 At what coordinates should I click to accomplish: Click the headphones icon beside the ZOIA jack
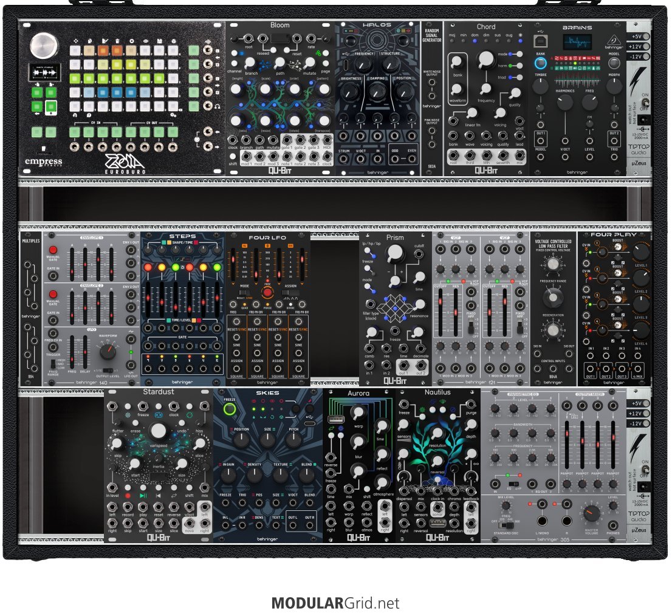tap(218, 106)
